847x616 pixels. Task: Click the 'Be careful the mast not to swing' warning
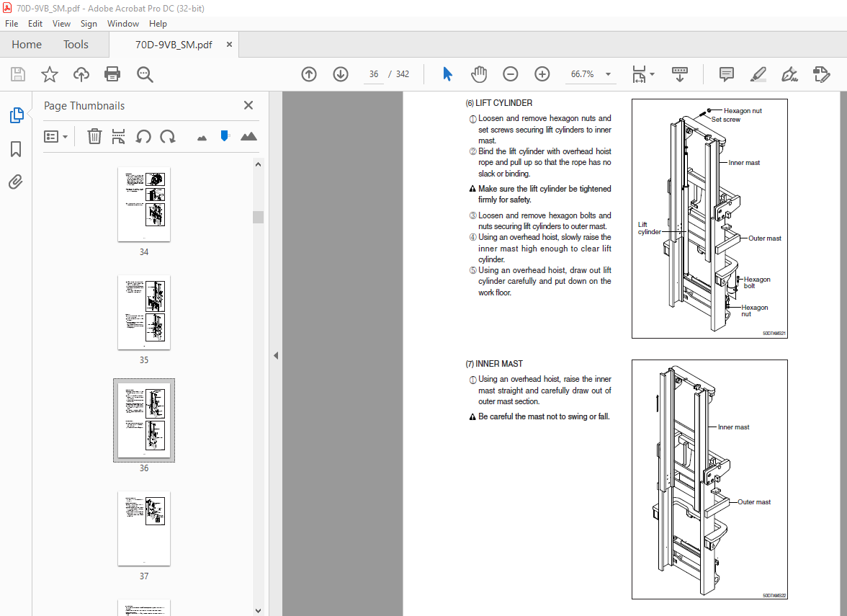coord(539,416)
